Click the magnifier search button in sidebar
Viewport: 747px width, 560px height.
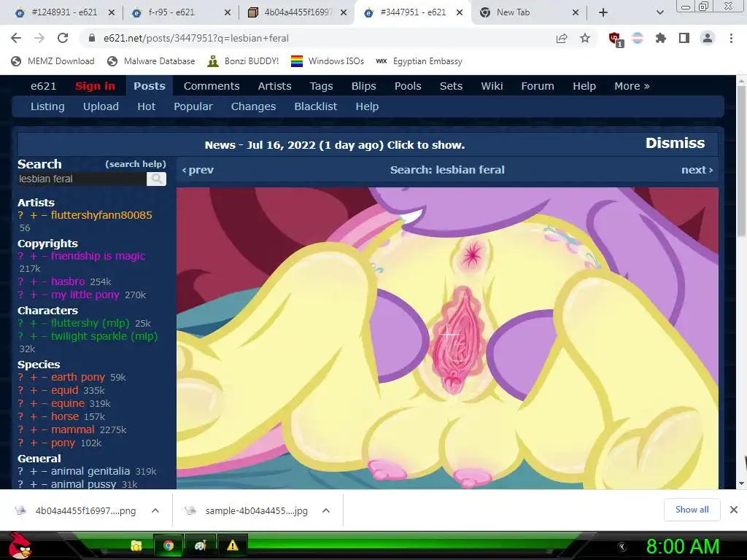pyautogui.click(x=156, y=179)
